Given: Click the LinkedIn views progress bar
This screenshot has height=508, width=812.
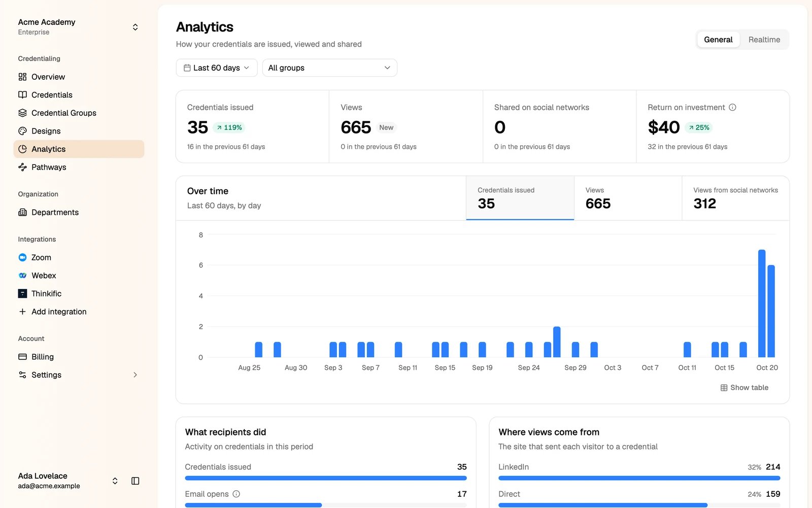Looking at the screenshot, I should pos(639,478).
